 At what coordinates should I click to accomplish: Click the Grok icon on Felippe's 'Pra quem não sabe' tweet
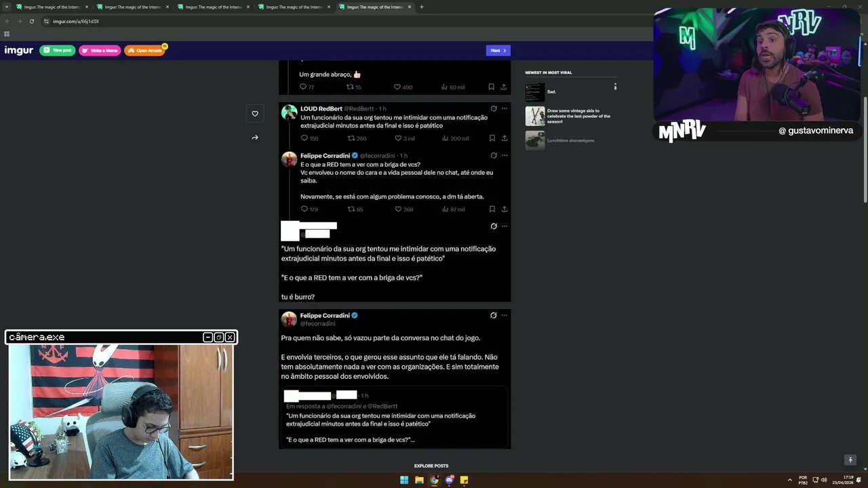(x=494, y=315)
